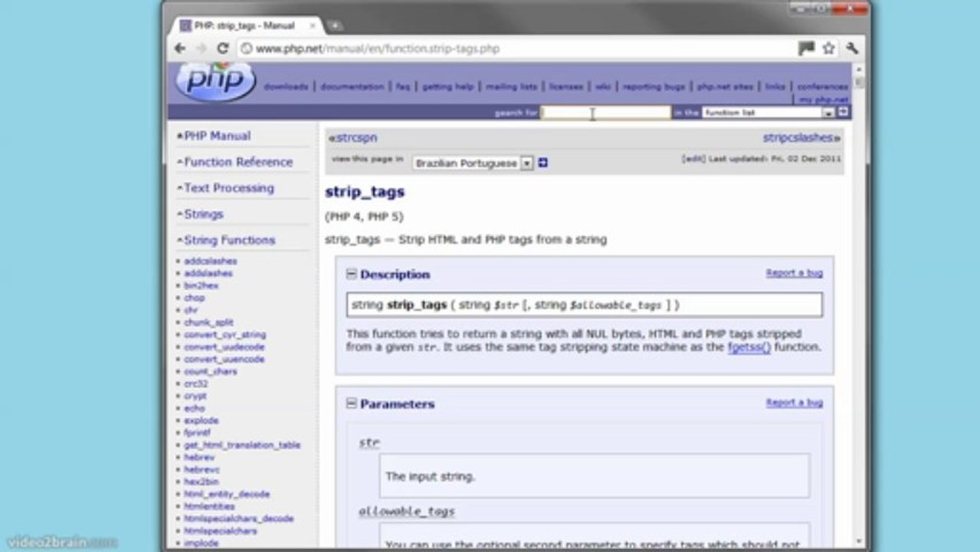Open chunk_split function link
Screen dimensions: 980x552
(208, 323)
